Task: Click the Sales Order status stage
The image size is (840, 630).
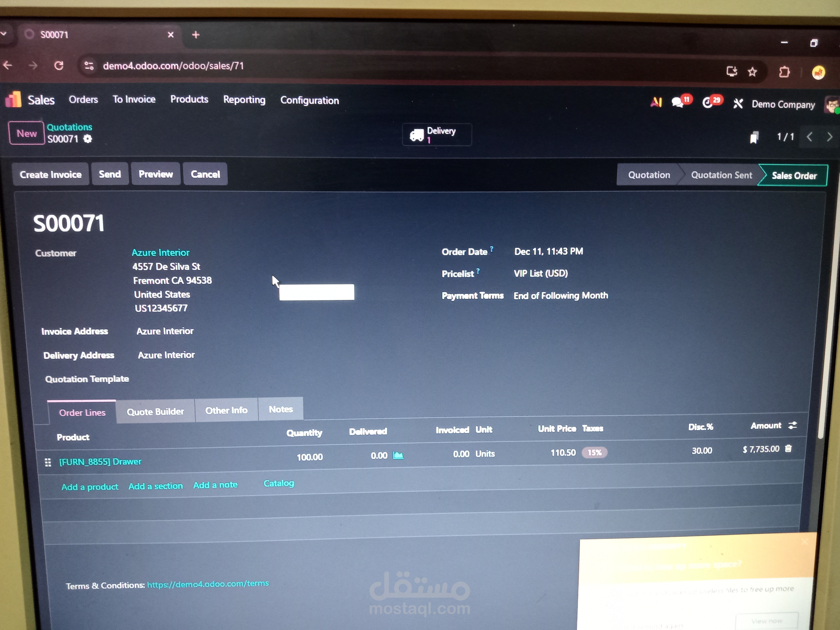Action: 794,176
